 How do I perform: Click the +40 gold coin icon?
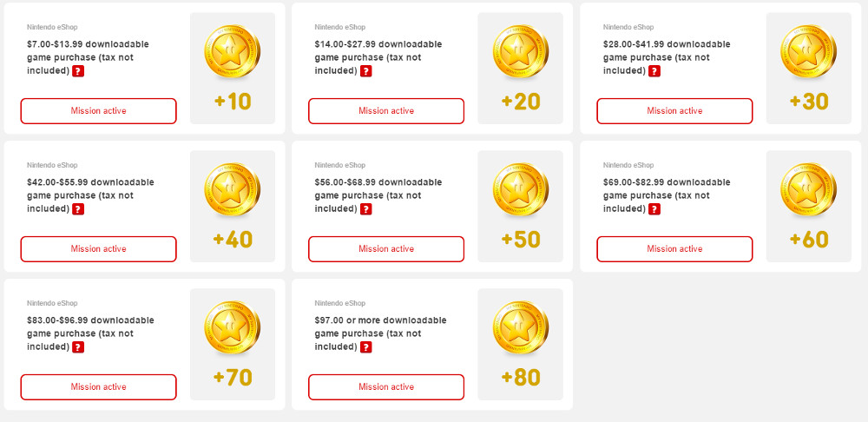pos(233,189)
